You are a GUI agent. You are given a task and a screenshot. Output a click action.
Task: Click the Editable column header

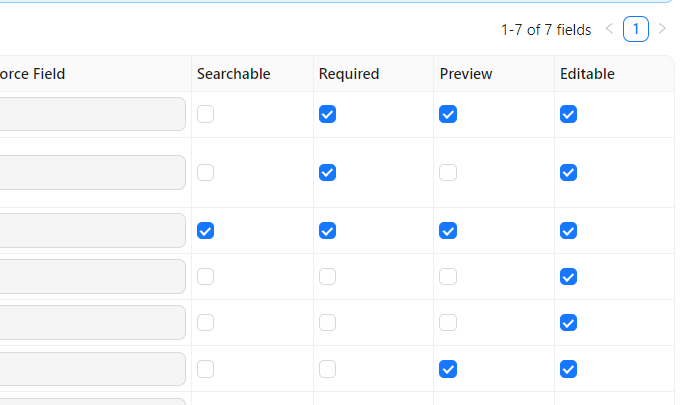[x=587, y=74]
